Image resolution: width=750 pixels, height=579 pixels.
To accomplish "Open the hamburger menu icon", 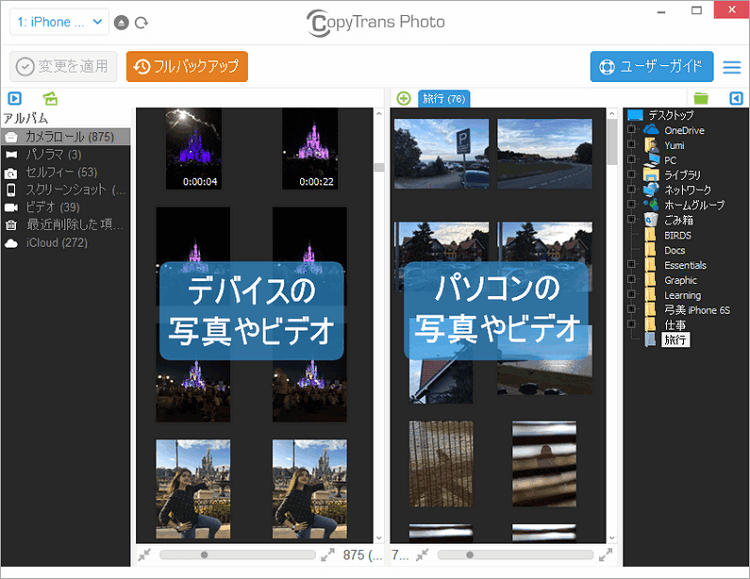I will click(x=732, y=67).
